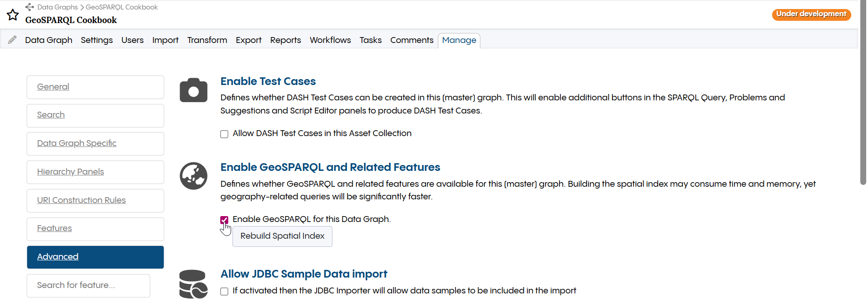The height and width of the screenshot is (302, 868).
Task: Open the Comments tab
Action: (411, 40)
